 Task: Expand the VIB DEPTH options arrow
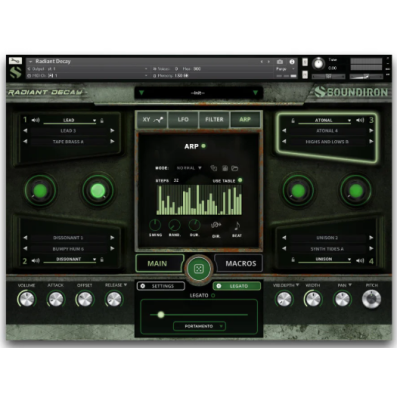(297, 285)
